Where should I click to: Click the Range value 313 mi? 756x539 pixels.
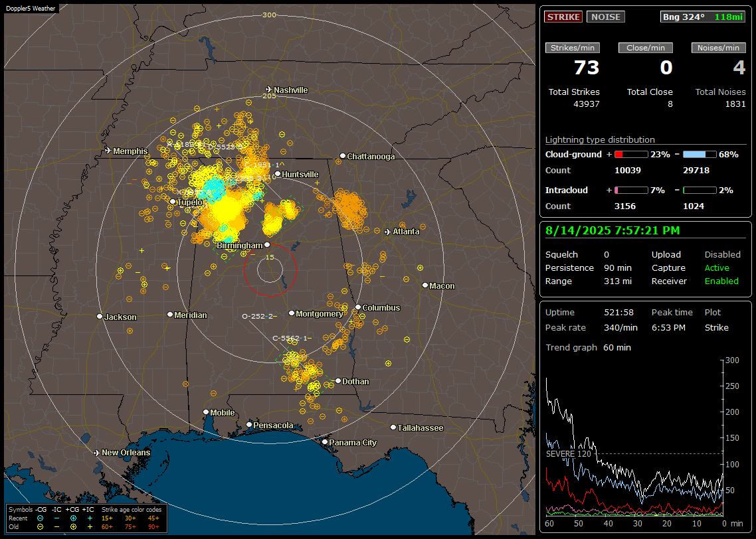[x=618, y=281]
